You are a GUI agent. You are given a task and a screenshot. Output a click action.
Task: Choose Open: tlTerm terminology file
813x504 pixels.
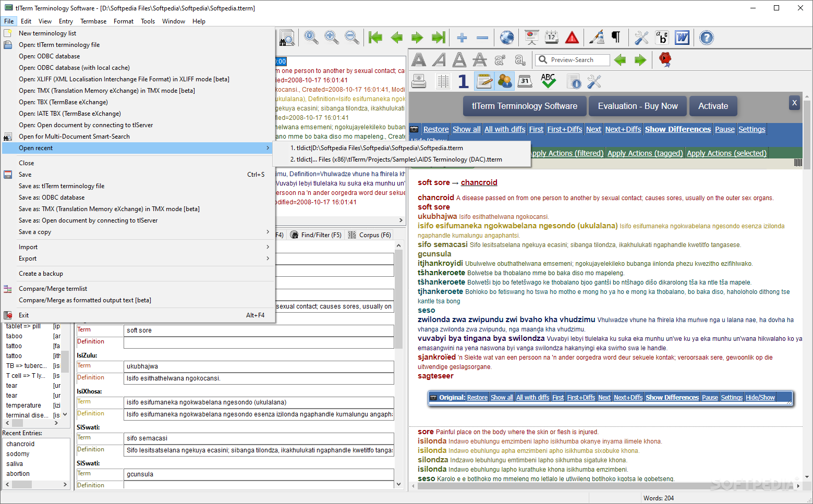click(138, 45)
